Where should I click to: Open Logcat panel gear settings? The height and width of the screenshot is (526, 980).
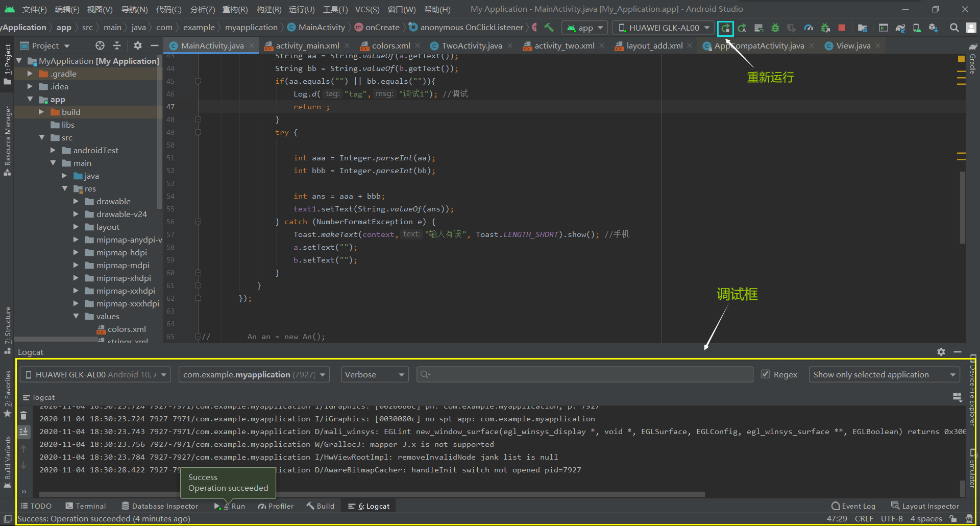tap(941, 352)
